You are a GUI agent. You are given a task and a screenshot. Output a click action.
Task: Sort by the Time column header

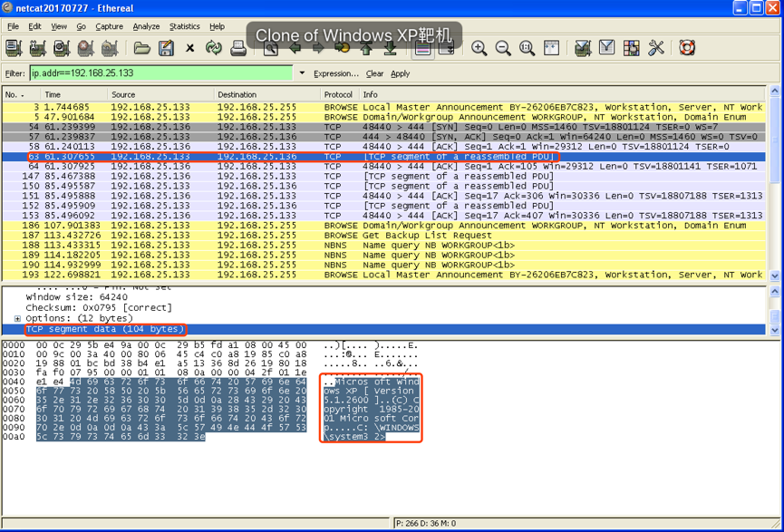(74, 94)
